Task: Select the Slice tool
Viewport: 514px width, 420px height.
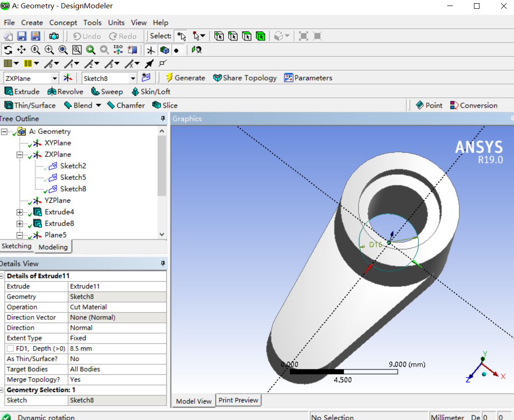Action: (165, 105)
